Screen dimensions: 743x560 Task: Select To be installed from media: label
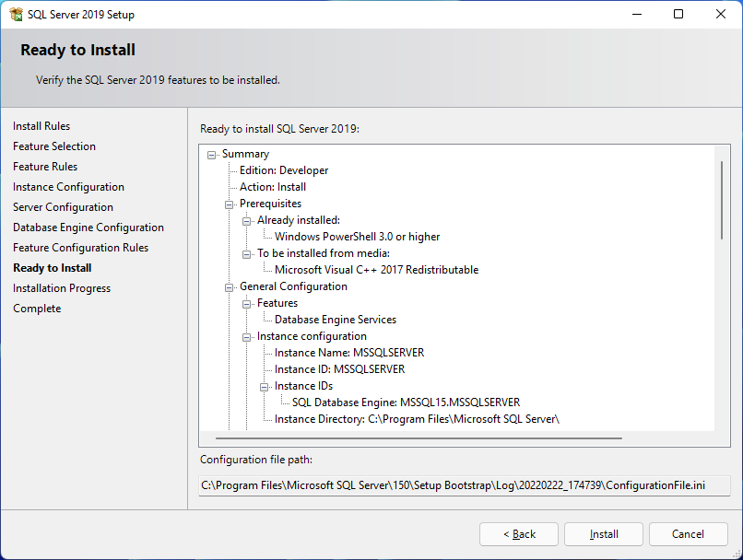324,253
